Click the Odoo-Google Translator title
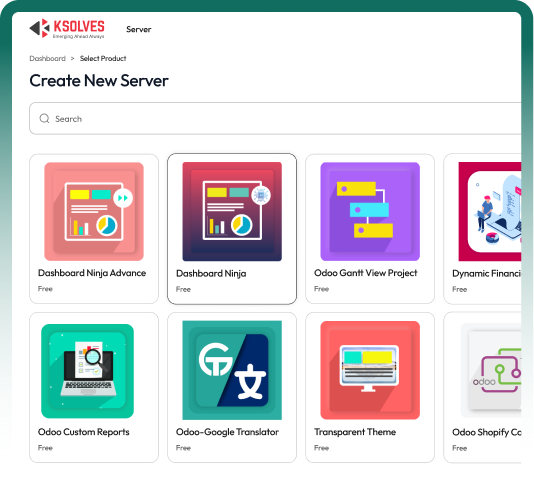This screenshot has height=482, width=534. (x=227, y=432)
